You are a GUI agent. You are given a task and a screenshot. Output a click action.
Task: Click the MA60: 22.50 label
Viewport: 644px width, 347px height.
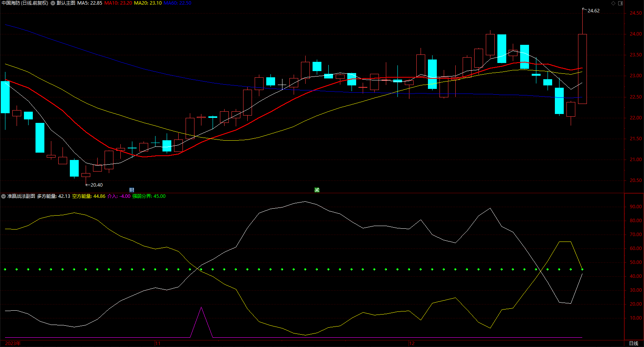[177, 3]
